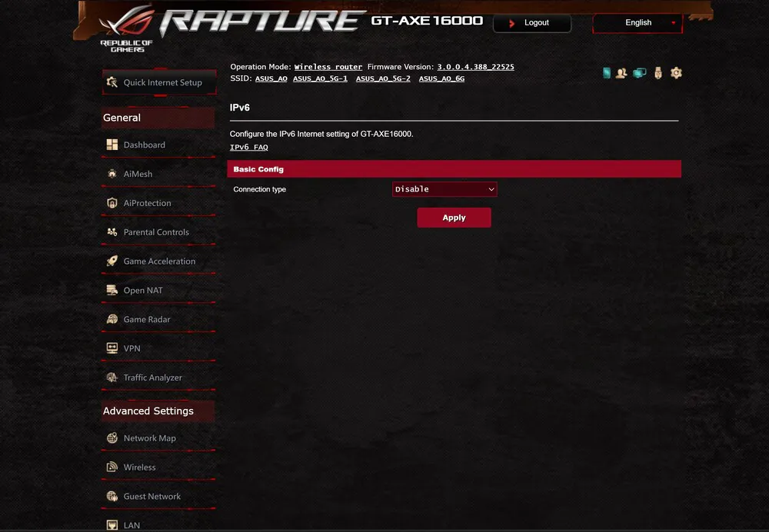This screenshot has width=769, height=532.
Task: Open the Guest Network menu entry
Action: click(x=158, y=496)
